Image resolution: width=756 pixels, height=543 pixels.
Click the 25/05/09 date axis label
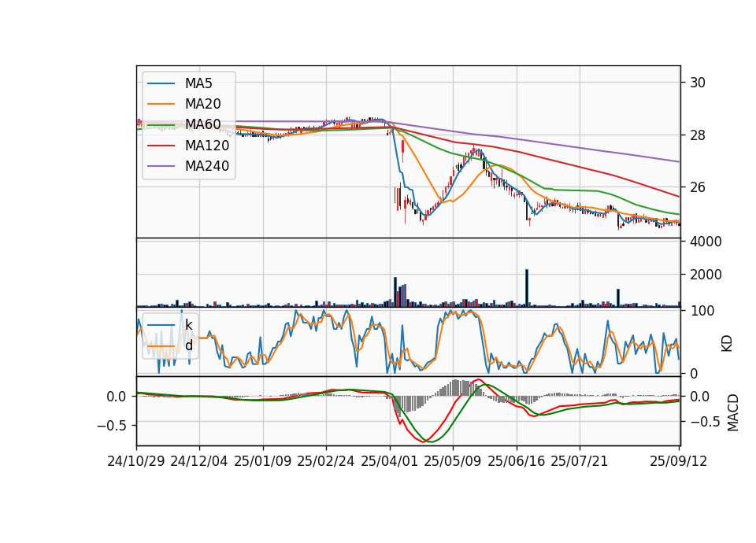coord(453,461)
